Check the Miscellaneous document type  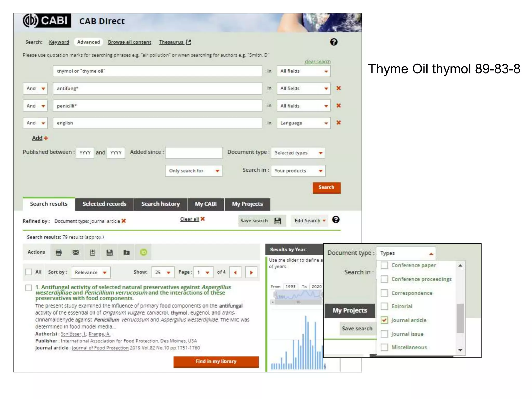pos(384,347)
